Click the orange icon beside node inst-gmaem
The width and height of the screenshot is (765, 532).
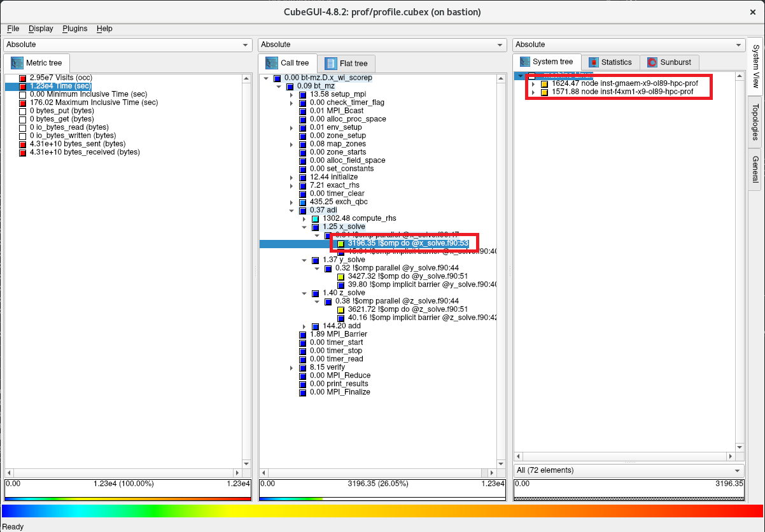point(544,84)
